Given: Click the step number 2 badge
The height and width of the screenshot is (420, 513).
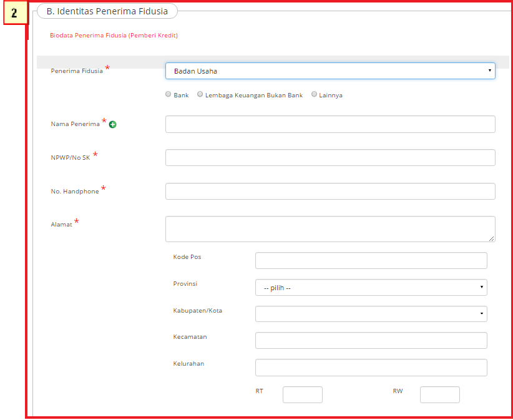Looking at the screenshot, I should click(x=14, y=13).
